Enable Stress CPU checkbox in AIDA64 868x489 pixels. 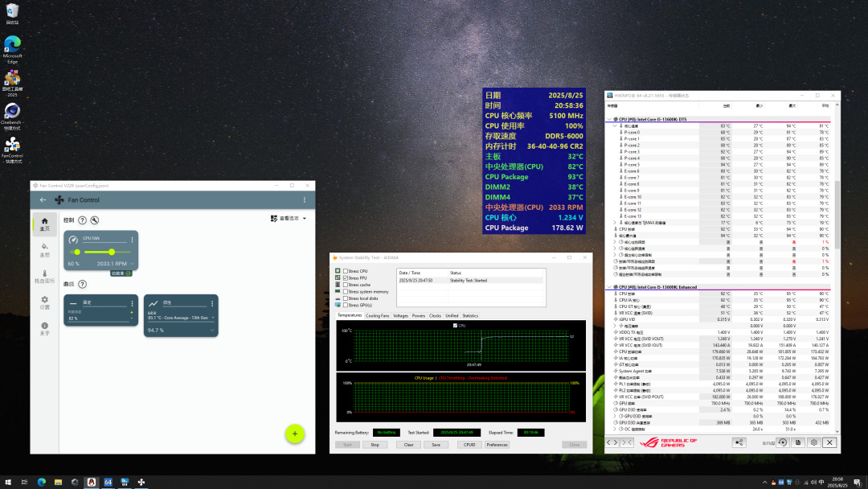point(346,271)
